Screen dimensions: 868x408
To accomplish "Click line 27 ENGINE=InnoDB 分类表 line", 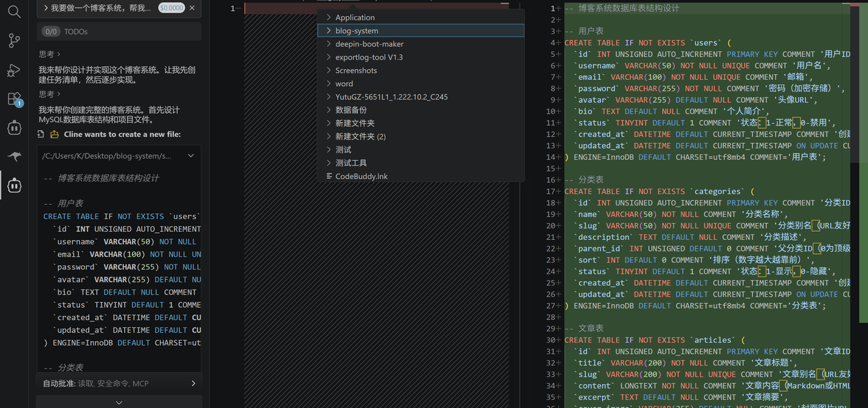I will [x=695, y=306].
